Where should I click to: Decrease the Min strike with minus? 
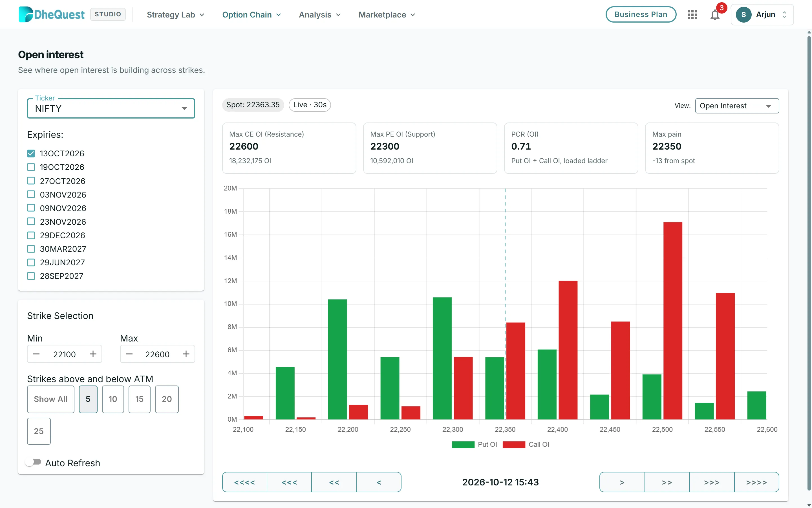tap(36, 354)
